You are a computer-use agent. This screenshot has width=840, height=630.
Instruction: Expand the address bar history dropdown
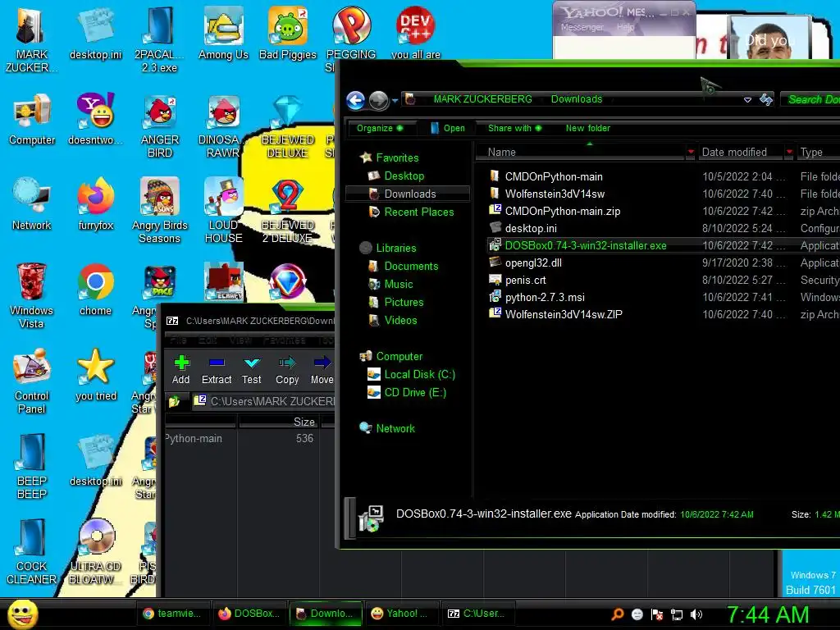click(747, 100)
